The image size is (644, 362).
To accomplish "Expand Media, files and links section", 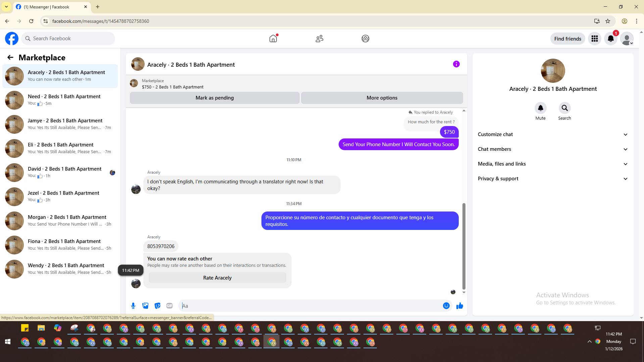I will pos(553,164).
